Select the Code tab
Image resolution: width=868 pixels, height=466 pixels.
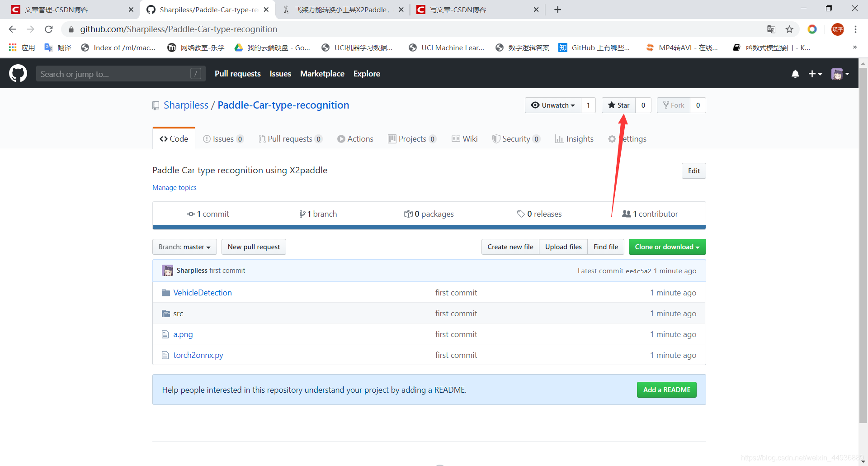click(174, 139)
